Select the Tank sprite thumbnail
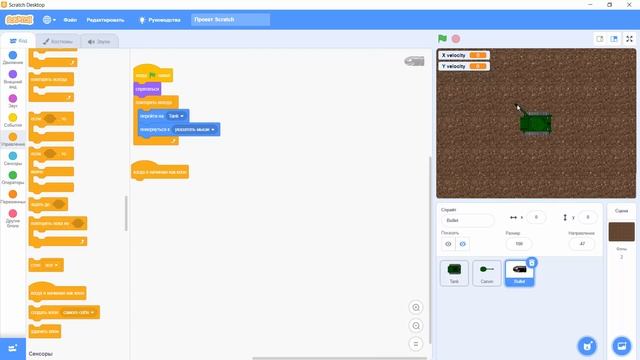 [454, 273]
